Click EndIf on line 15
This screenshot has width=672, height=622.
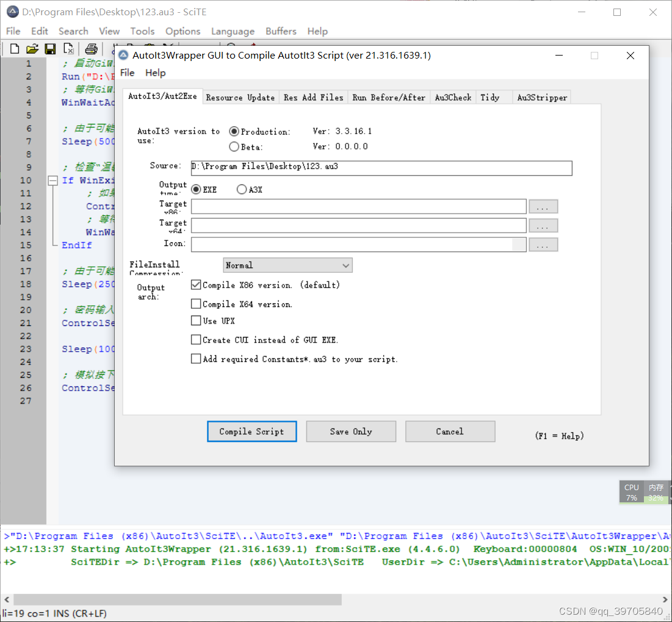pos(77,245)
